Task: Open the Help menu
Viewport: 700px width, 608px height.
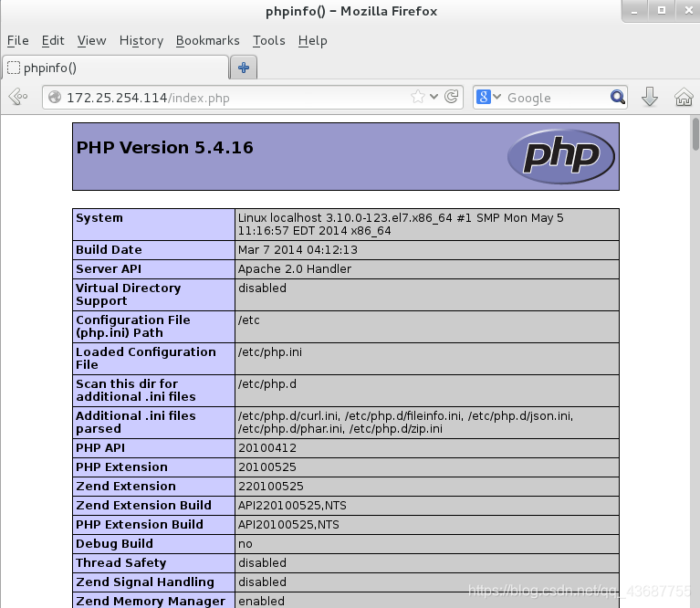Action: click(x=312, y=40)
